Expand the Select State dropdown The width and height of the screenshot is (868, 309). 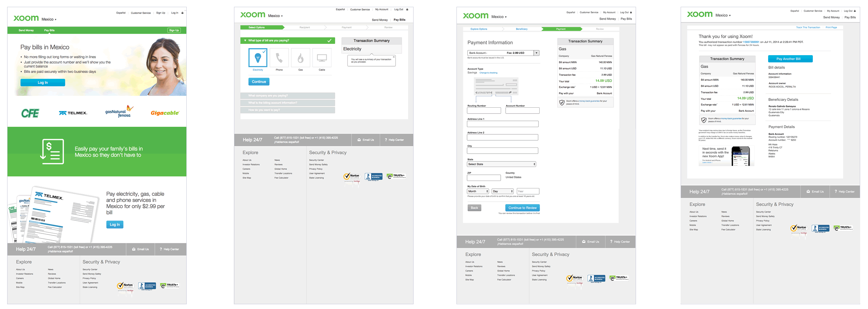[501, 164]
